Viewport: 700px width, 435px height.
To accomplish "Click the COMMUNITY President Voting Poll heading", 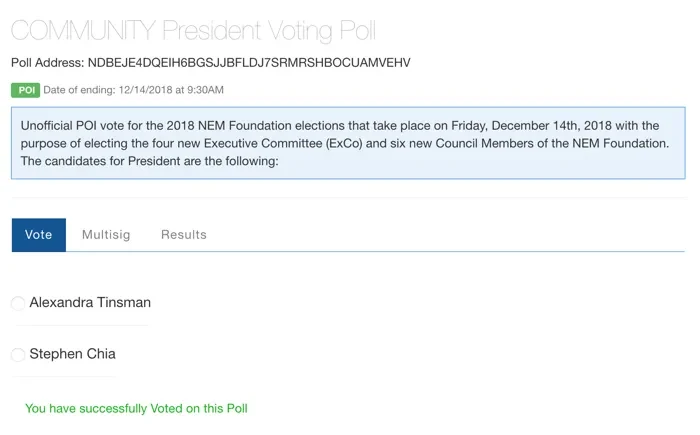I will pos(193,30).
